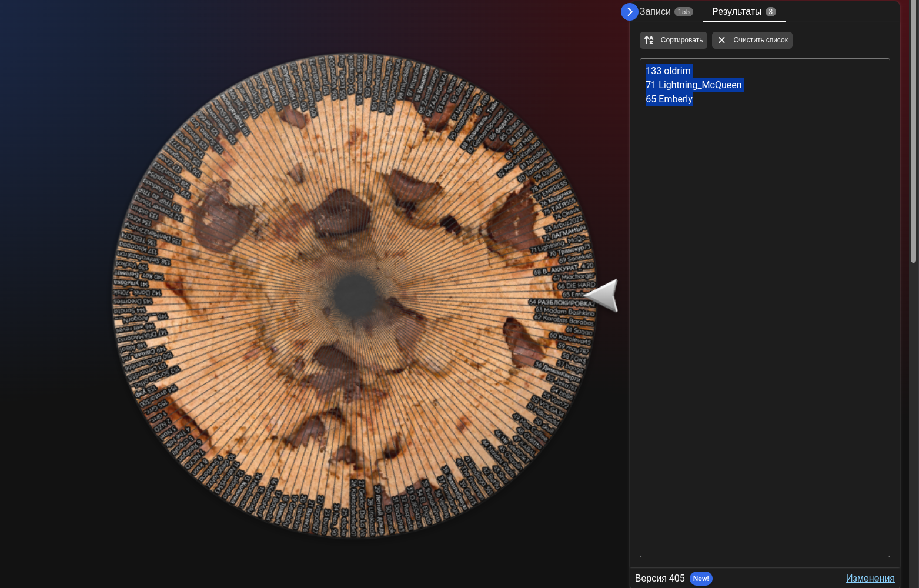Image resolution: width=919 pixels, height=588 pixels.
Task: Open the Результаты tab
Action: [x=737, y=12]
